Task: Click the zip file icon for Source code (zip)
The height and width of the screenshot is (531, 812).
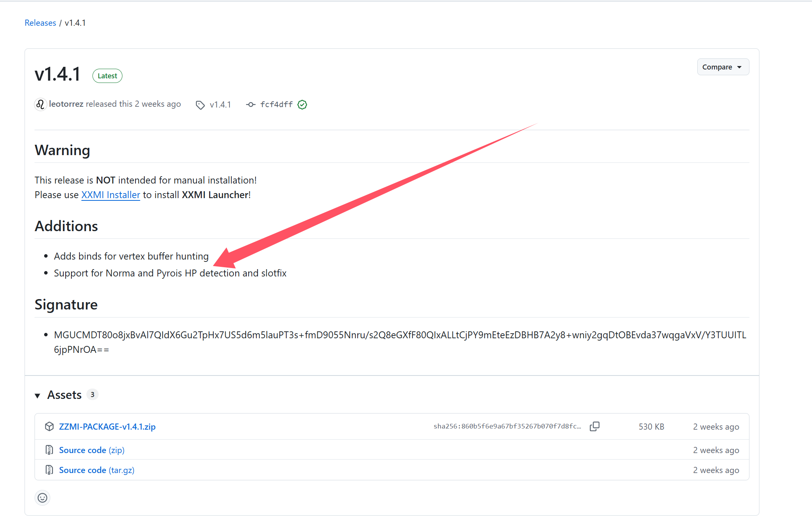Action: coord(49,450)
